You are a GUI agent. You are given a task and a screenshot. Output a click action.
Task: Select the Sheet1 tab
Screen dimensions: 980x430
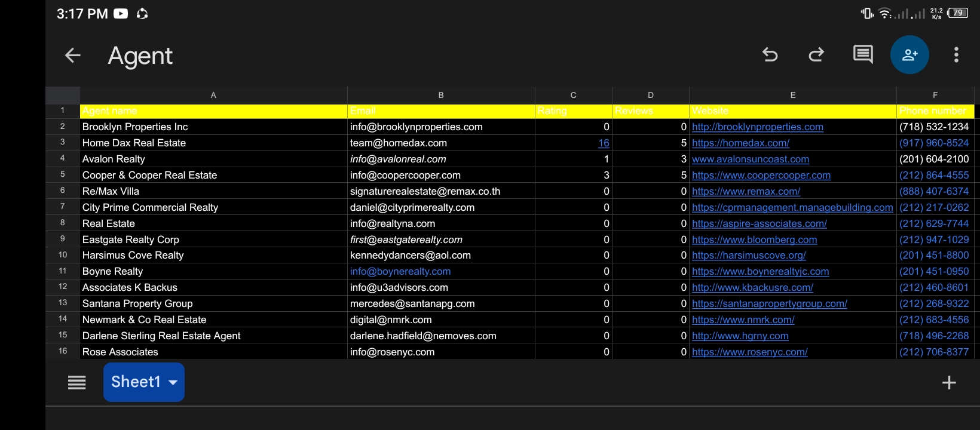[x=136, y=382]
